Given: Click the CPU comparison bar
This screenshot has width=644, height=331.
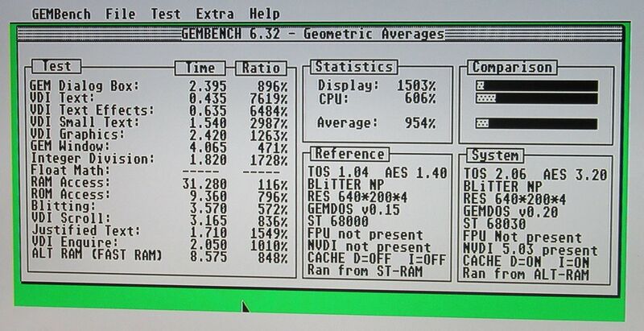Looking at the screenshot, I should [537, 98].
